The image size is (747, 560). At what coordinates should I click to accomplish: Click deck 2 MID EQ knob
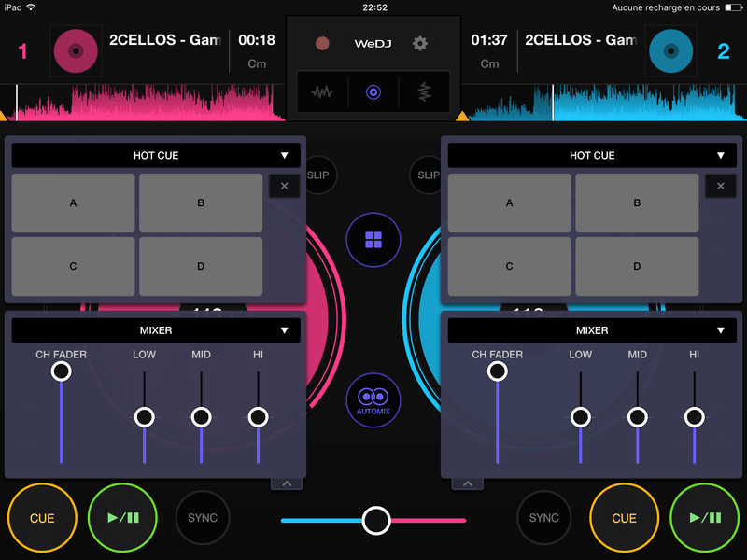tap(638, 417)
